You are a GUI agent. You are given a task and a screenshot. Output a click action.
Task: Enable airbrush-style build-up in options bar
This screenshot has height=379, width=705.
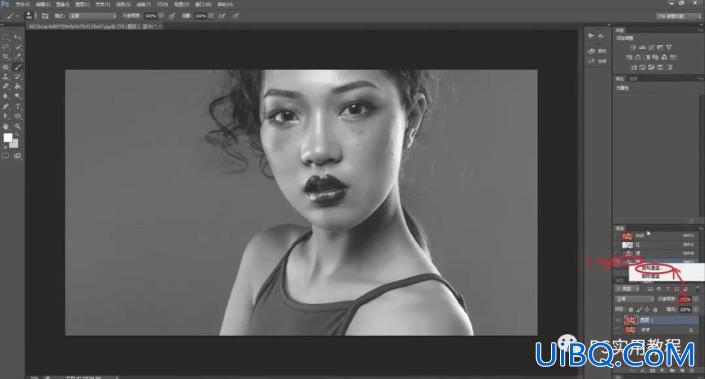coord(221,16)
